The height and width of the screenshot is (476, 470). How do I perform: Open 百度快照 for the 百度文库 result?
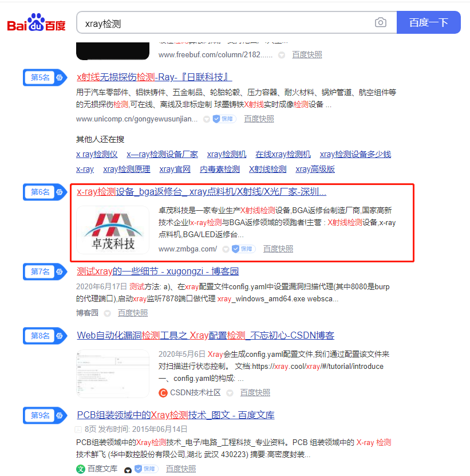(181, 469)
